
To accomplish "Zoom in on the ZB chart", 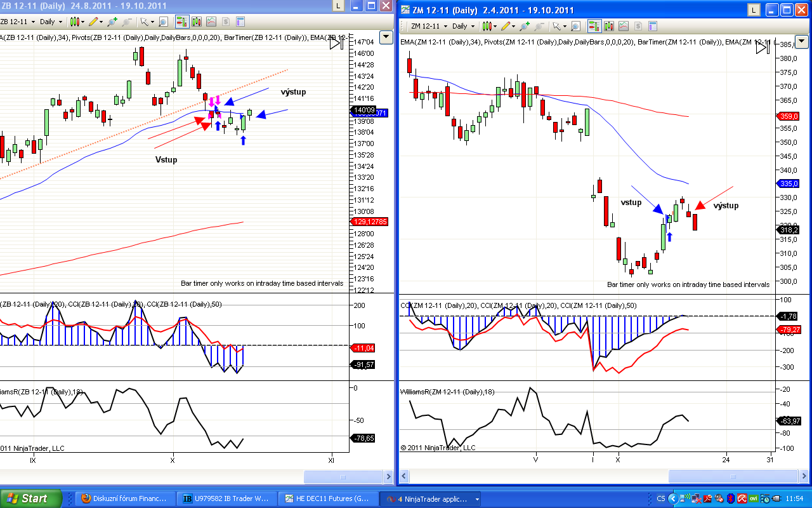I will tap(112, 22).
